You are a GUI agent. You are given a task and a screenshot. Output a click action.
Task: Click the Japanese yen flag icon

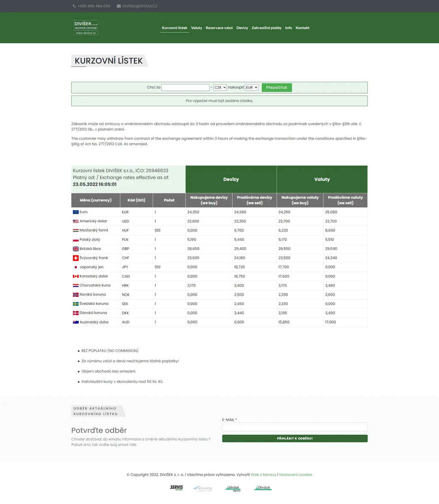click(x=75, y=267)
